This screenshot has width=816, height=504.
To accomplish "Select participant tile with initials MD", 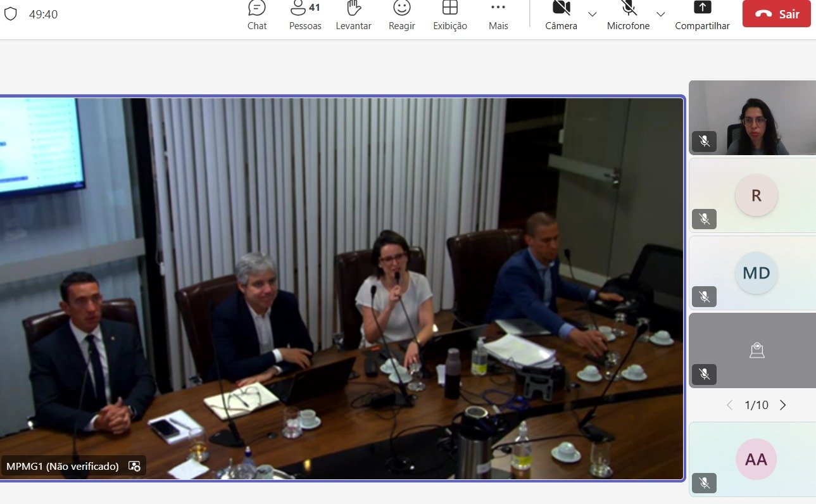I will click(x=756, y=273).
